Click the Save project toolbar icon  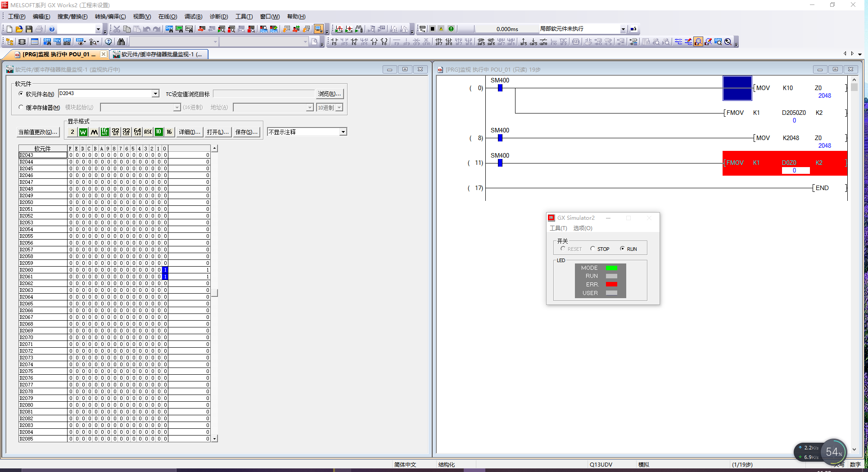(29, 29)
